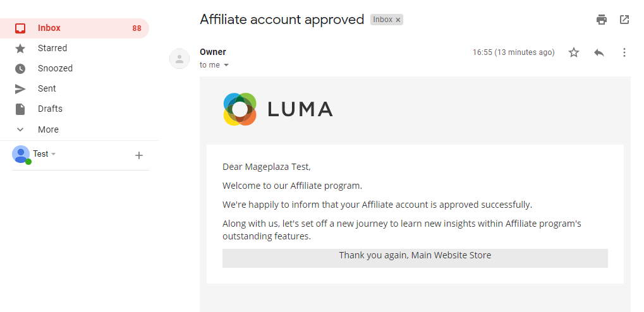The width and height of the screenshot is (644, 312).
Task: Click the Test user avatar
Action: pos(21,154)
